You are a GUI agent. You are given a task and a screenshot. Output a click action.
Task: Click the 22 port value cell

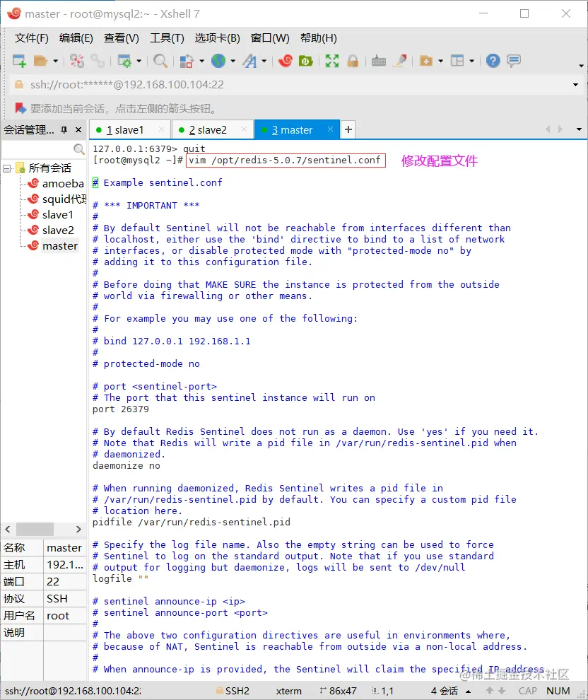pyautogui.click(x=65, y=582)
